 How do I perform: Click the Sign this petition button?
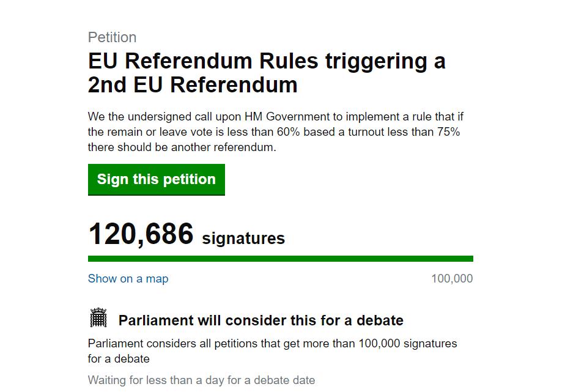tap(156, 179)
